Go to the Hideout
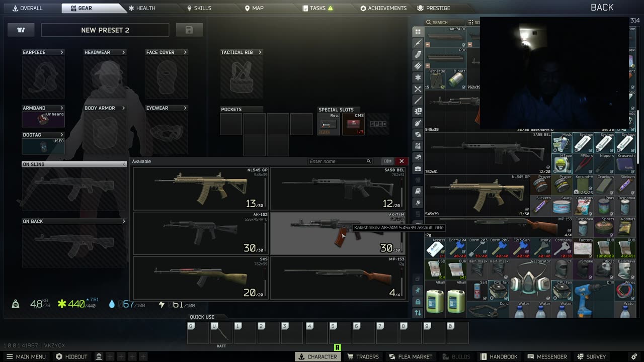644x362 pixels. click(x=71, y=356)
